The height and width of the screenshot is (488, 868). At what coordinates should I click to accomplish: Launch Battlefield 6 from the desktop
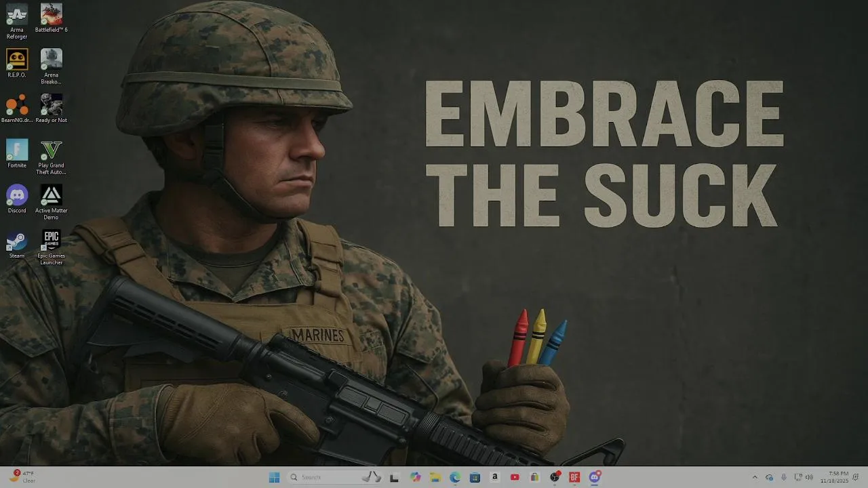point(52,18)
